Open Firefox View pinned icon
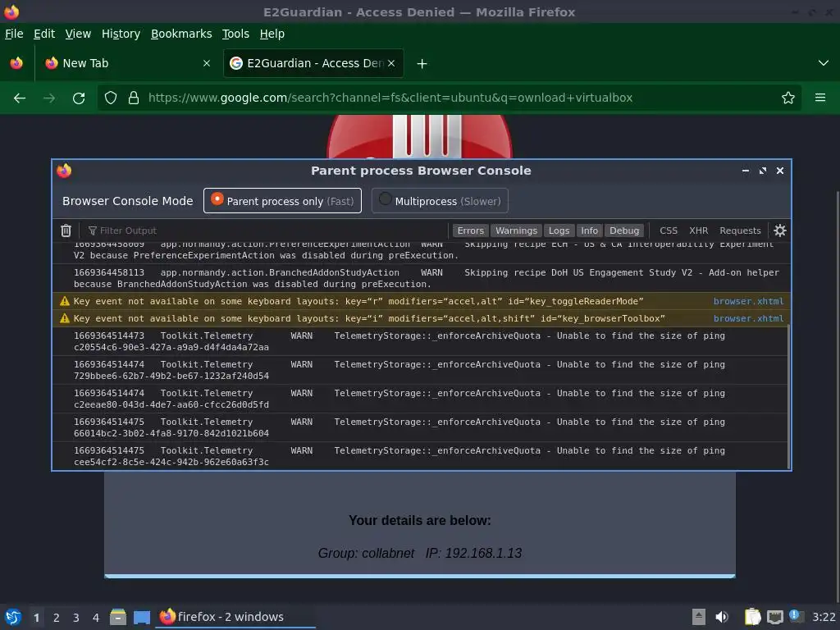Image resolution: width=840 pixels, height=630 pixels. [x=16, y=63]
